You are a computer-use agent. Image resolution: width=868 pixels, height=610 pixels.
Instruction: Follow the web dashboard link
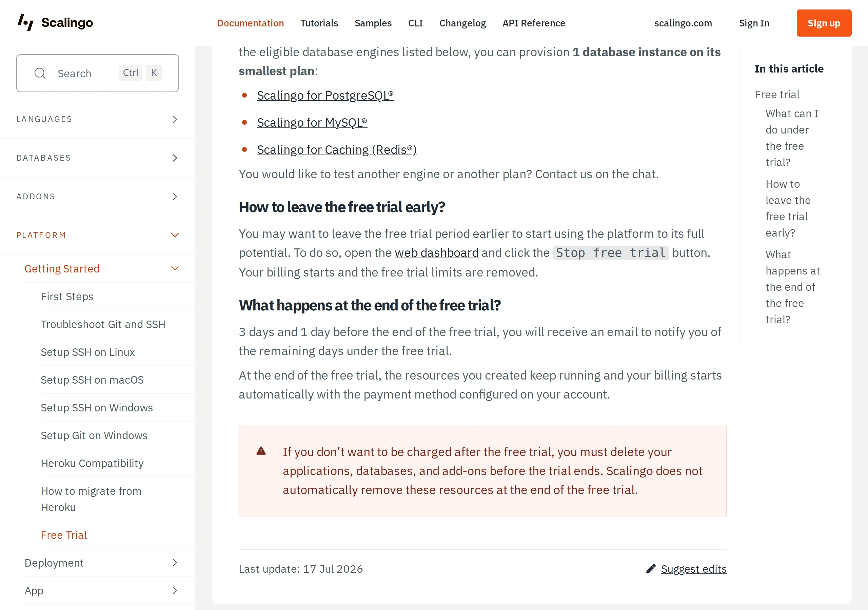[437, 253]
